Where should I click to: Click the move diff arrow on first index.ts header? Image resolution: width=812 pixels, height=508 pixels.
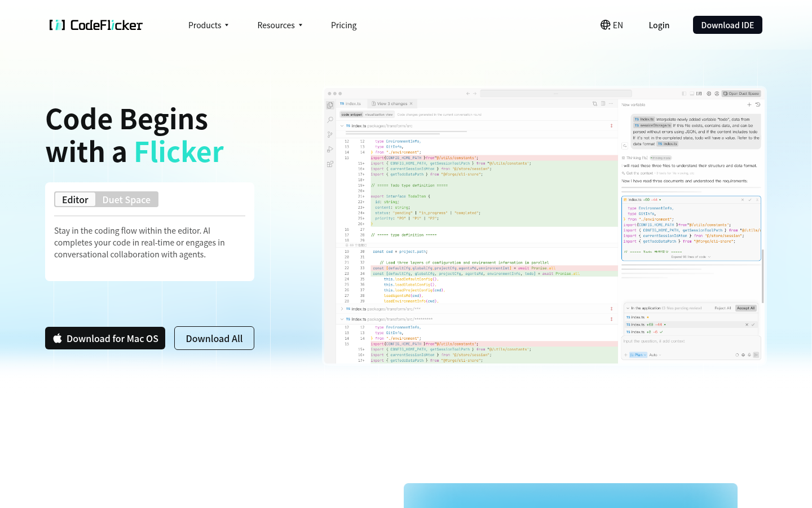(x=611, y=126)
